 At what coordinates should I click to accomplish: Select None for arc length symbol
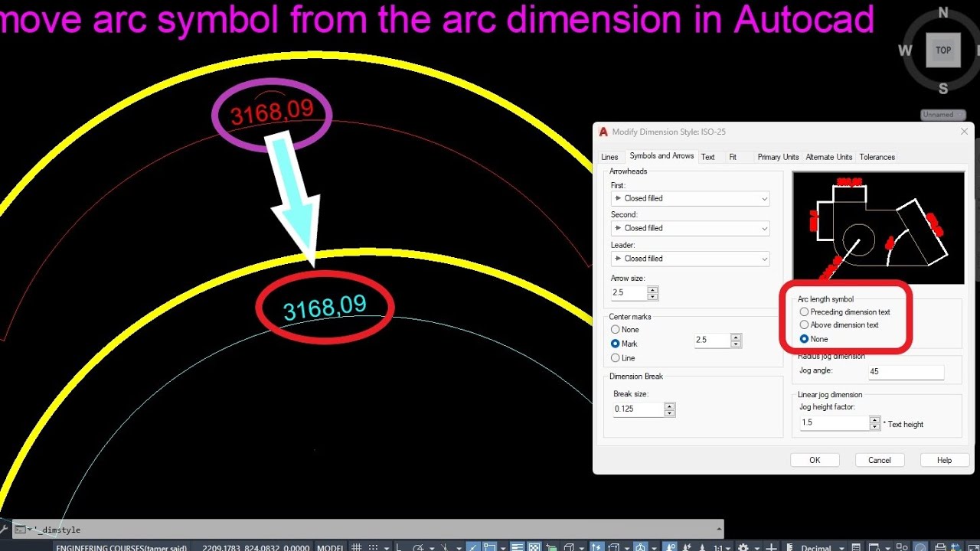(813, 339)
